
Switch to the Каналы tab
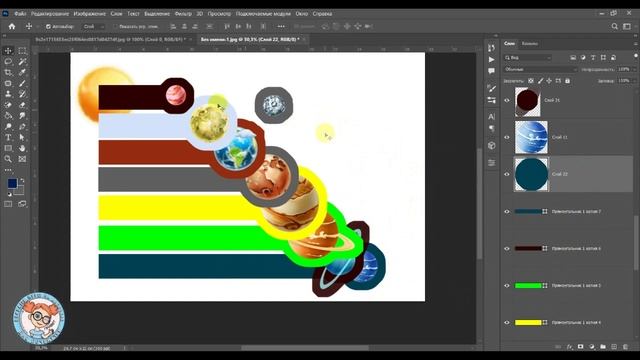pyautogui.click(x=530, y=44)
